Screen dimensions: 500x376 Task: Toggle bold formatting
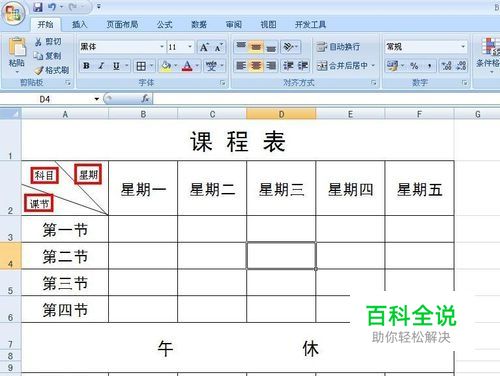tap(86, 66)
